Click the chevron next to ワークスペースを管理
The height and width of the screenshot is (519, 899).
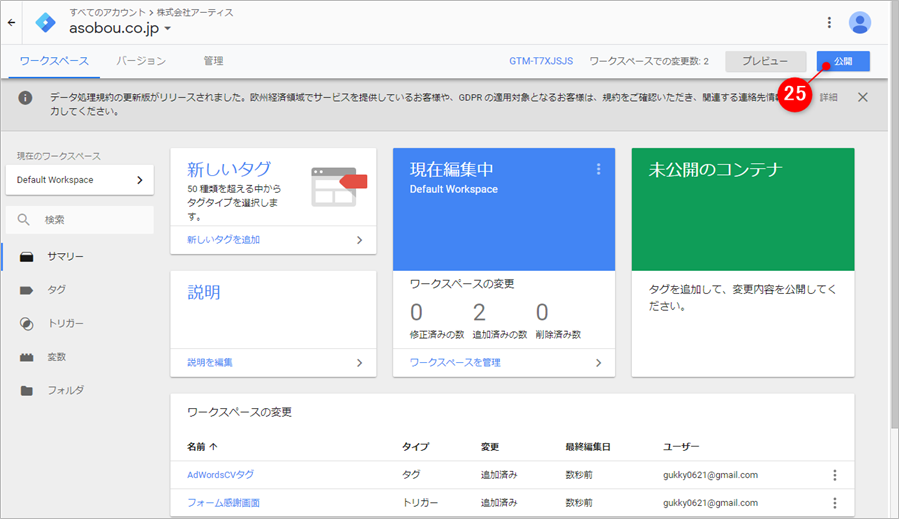(598, 362)
